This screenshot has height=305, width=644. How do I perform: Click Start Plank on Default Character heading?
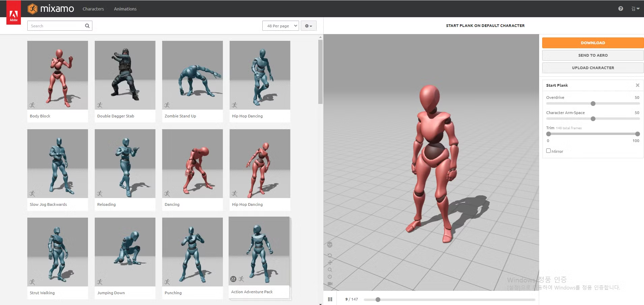485,26
